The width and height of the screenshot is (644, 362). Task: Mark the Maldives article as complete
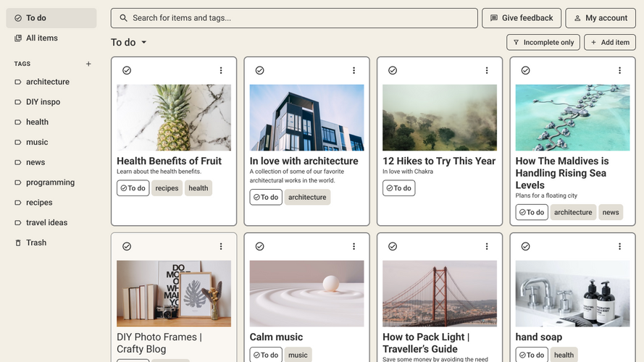click(525, 71)
